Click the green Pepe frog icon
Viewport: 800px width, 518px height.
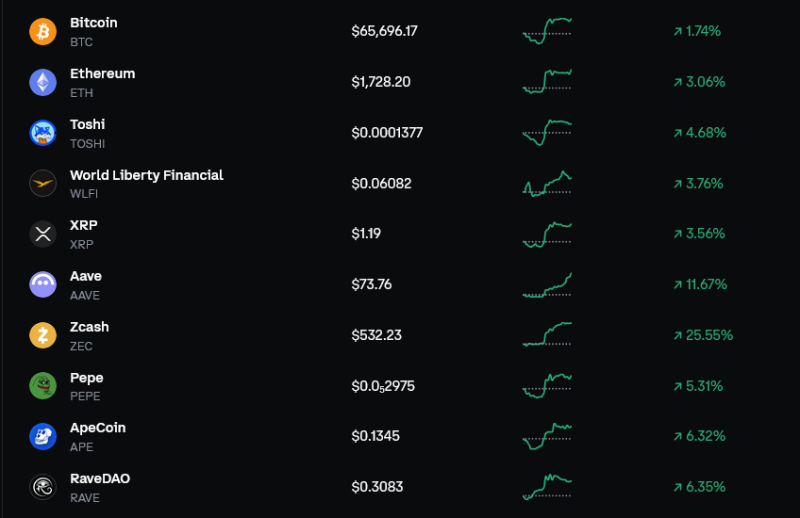43,386
